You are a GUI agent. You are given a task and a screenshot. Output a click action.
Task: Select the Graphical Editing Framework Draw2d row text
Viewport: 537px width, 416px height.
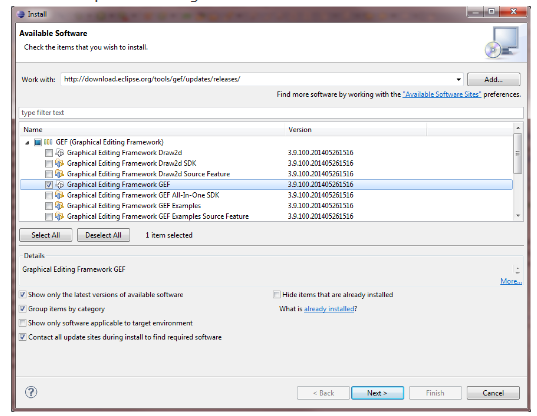click(124, 153)
